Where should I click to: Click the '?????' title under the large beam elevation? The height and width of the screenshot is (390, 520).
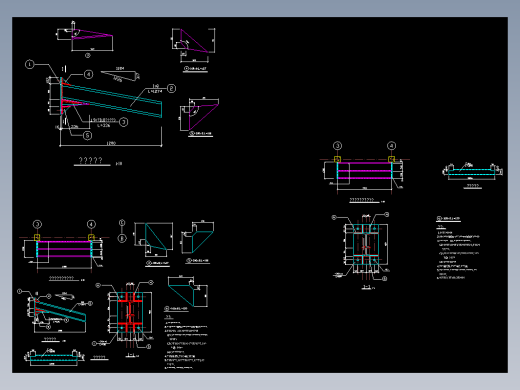tap(90, 160)
